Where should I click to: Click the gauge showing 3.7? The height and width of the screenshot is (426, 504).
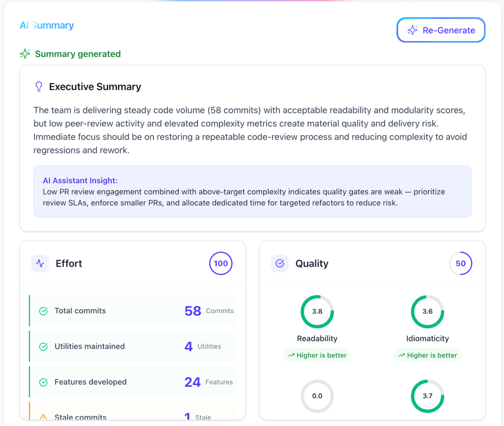pos(428,396)
